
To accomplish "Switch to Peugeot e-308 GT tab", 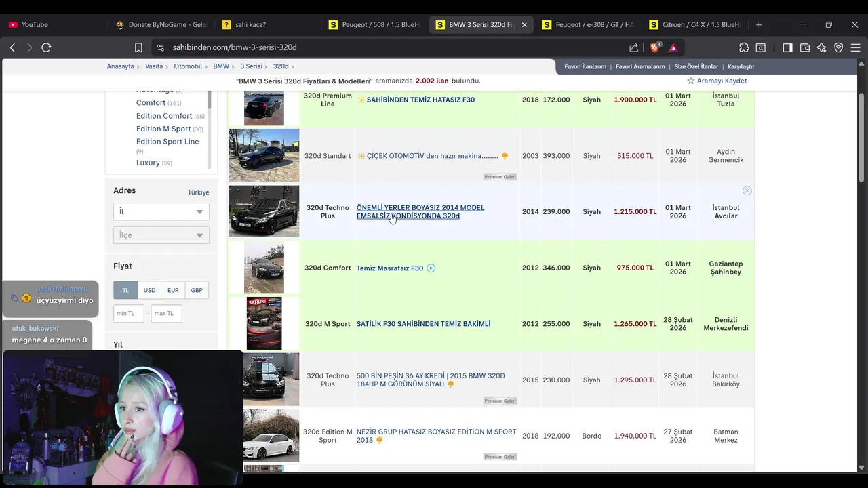I will click(x=587, y=24).
